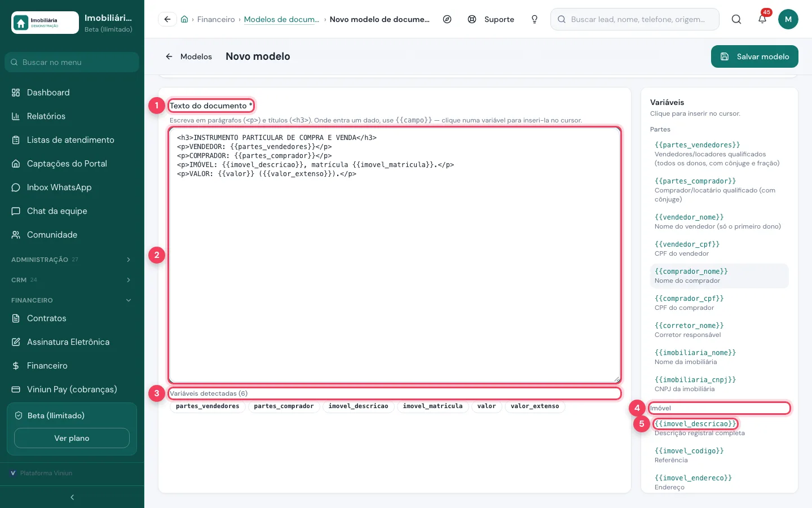Image resolution: width=812 pixels, height=508 pixels.
Task: Open Viniun Pay (cobranças) menu item
Action: click(x=72, y=389)
